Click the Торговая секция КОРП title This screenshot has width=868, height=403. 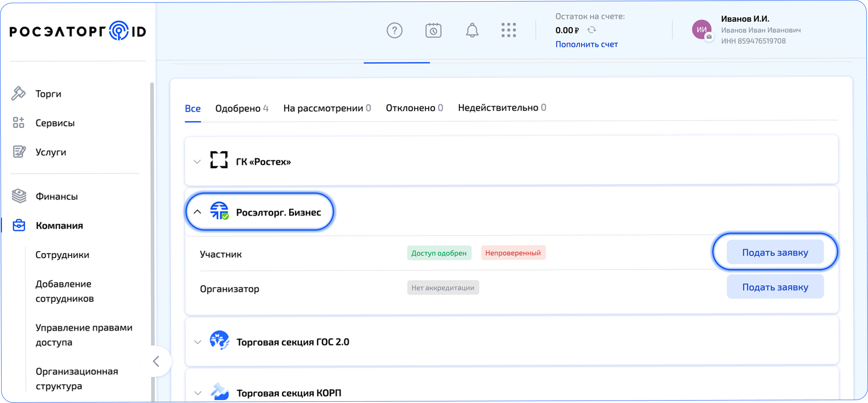(289, 393)
